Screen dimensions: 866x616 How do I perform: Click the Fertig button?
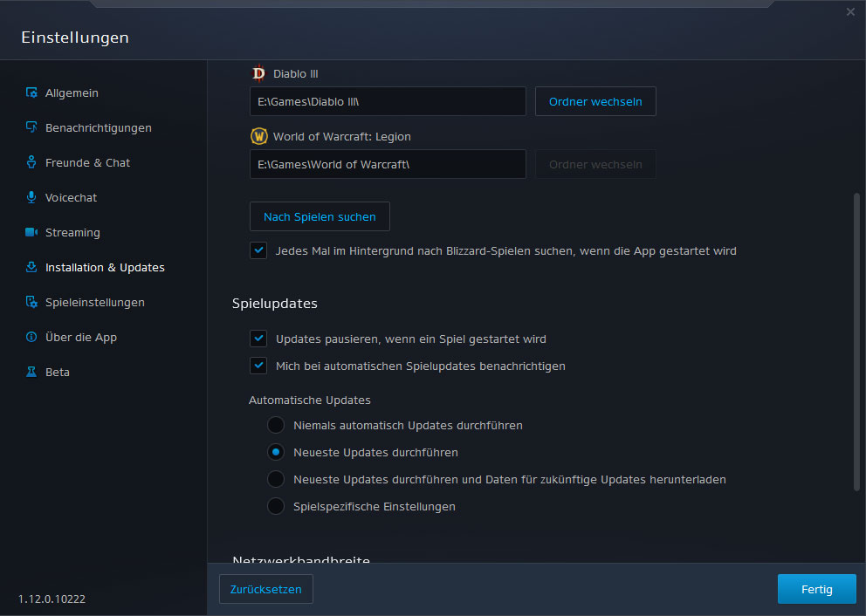817,589
